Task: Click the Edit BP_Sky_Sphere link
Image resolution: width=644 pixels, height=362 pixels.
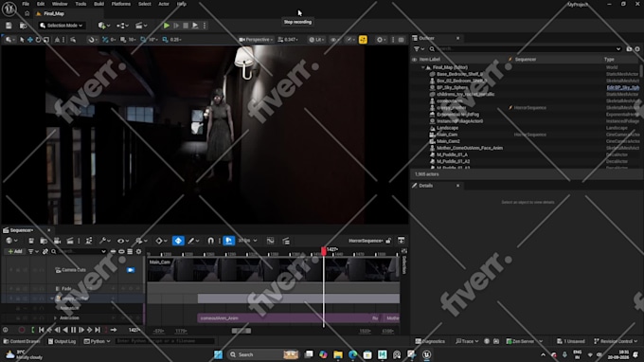Action: coord(622,88)
